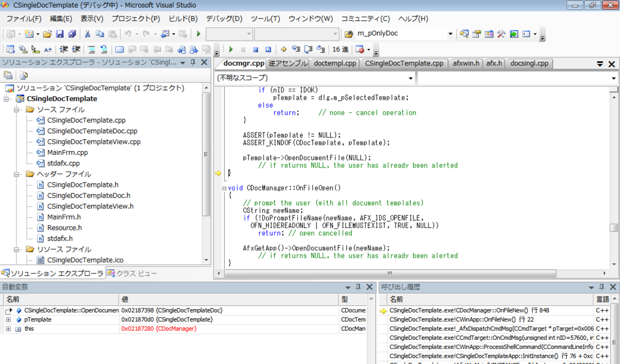The width and height of the screenshot is (620, 364).
Task: Switch to the CSingleDocTemplate.cpp editor tab
Action: tap(404, 63)
